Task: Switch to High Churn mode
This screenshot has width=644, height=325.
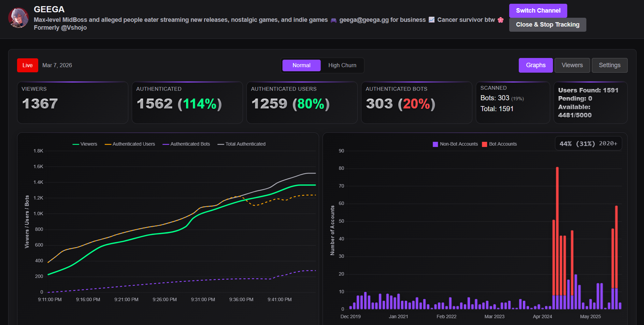Action: point(342,65)
